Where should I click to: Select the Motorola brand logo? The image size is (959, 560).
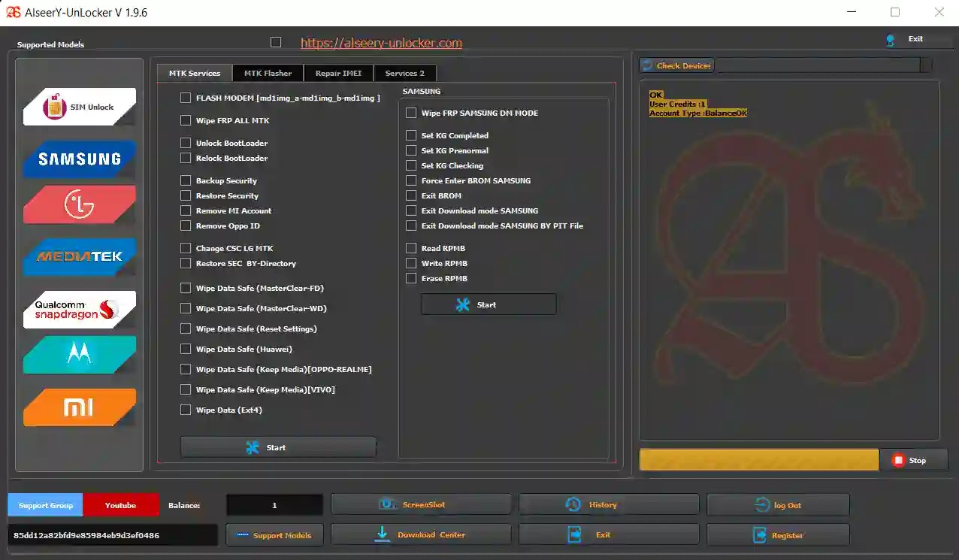point(80,355)
